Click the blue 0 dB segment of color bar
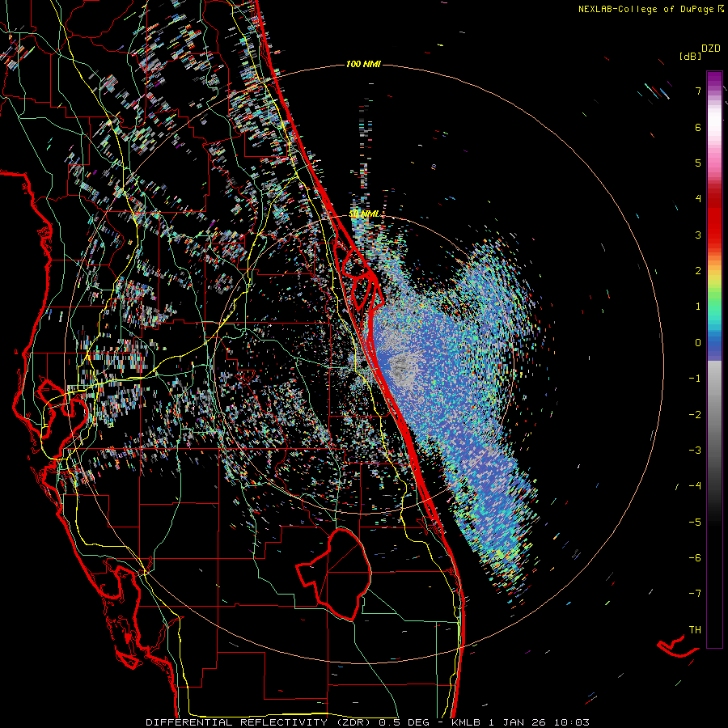 click(x=714, y=346)
